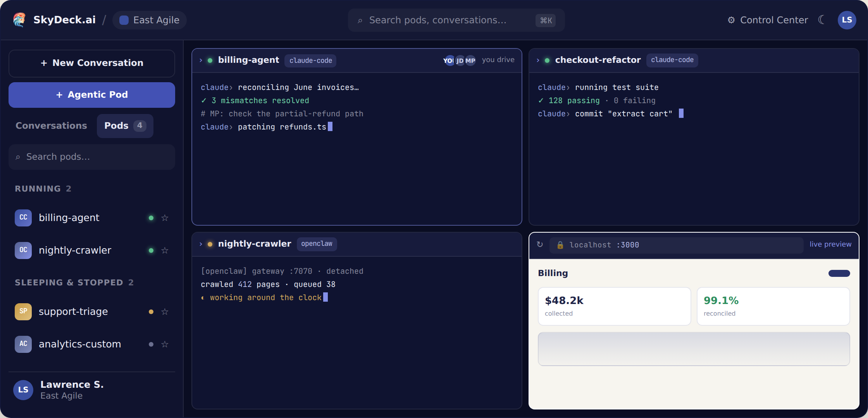Viewport: 868px width, 418px height.
Task: Click support-triage amber status dot
Action: [x=151, y=312]
